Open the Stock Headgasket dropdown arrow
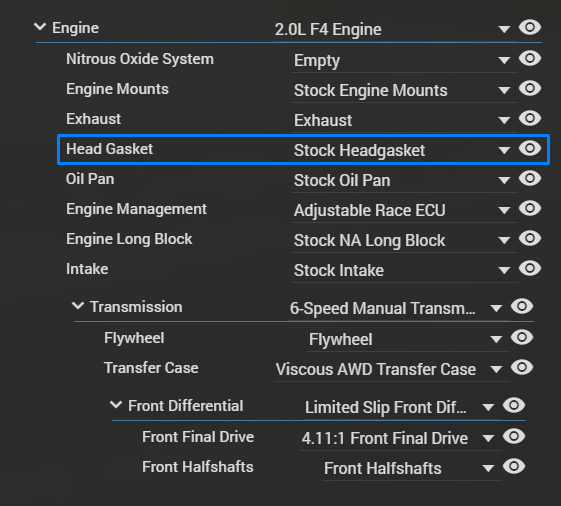The height and width of the screenshot is (506, 561). (x=504, y=150)
